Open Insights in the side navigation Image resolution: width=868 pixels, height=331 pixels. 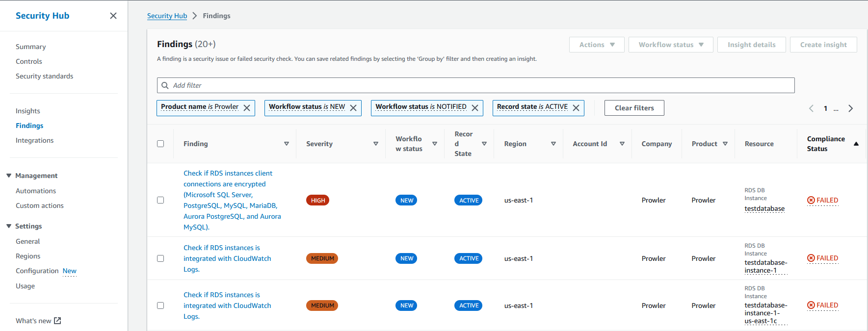pyautogui.click(x=28, y=111)
